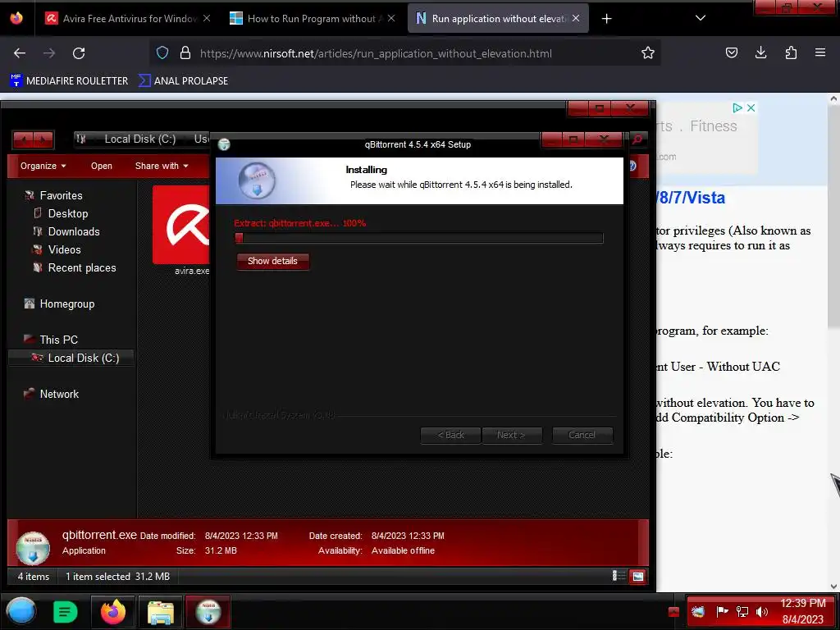The height and width of the screenshot is (630, 840).
Task: Open the Firefox hamburger application menu
Action: click(820, 52)
